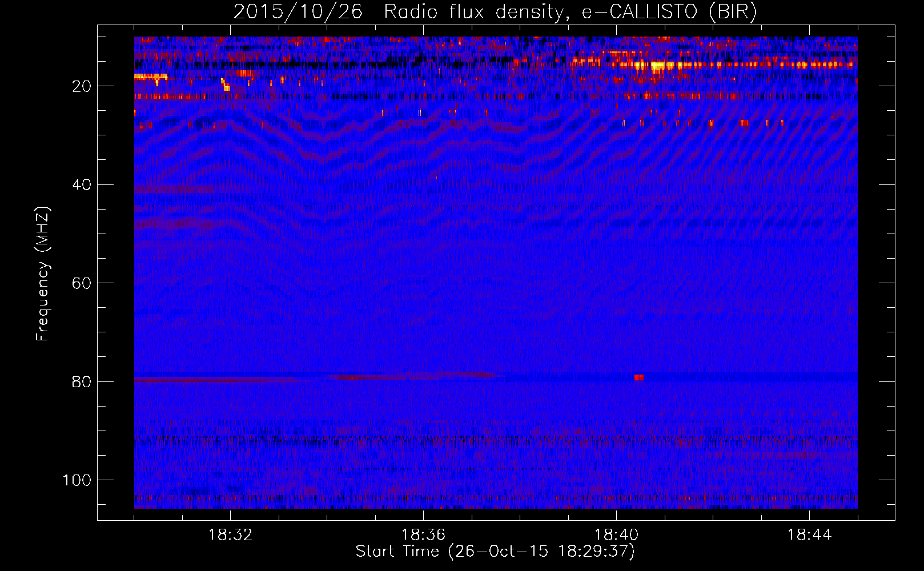Click the plot title '2015/10/26 Radio flux density'
924x571 pixels.
tap(495, 12)
